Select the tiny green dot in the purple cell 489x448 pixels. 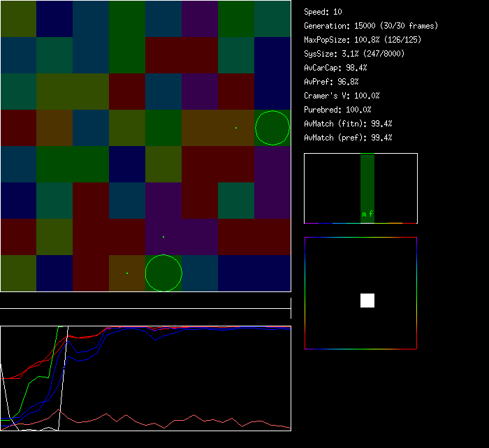(x=163, y=237)
